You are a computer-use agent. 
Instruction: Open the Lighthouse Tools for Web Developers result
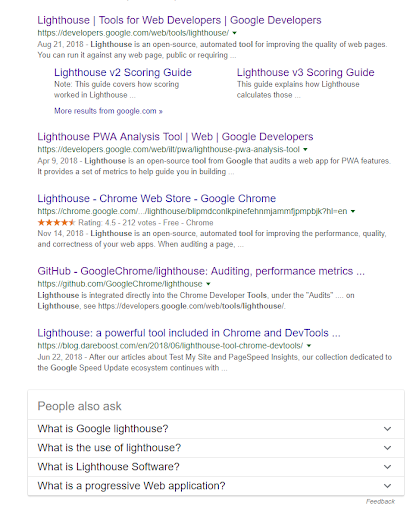[x=179, y=20]
